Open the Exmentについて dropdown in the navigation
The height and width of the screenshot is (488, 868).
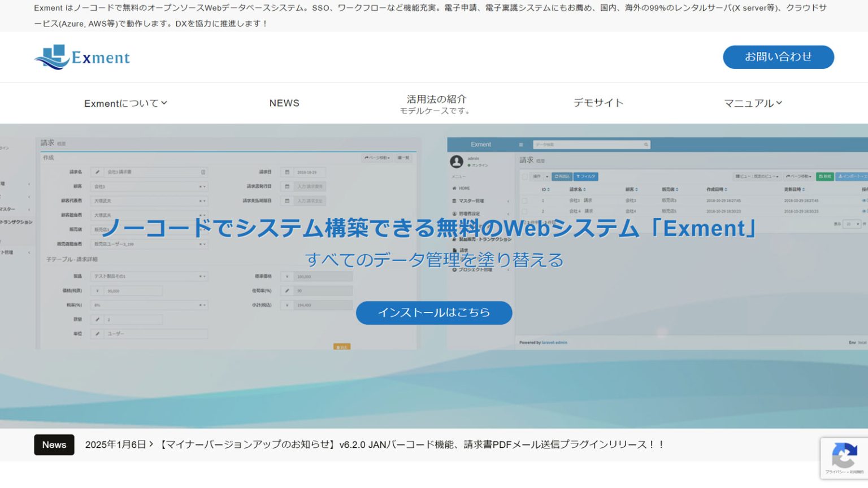coord(125,103)
